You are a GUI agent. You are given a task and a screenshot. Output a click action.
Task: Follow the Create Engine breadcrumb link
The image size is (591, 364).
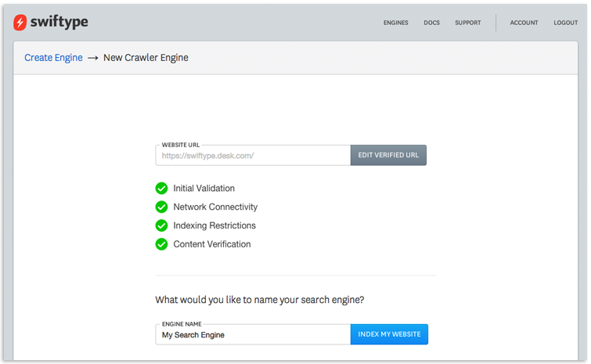pos(53,58)
